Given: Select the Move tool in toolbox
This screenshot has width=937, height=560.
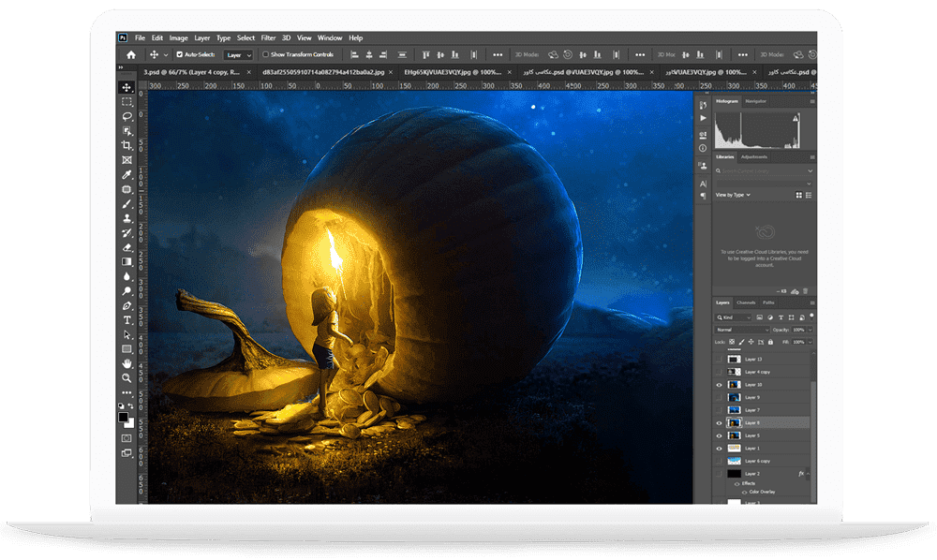Looking at the screenshot, I should click(126, 88).
